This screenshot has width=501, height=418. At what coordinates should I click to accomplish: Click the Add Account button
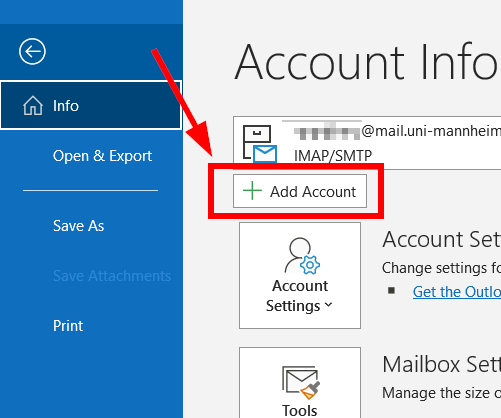300,191
